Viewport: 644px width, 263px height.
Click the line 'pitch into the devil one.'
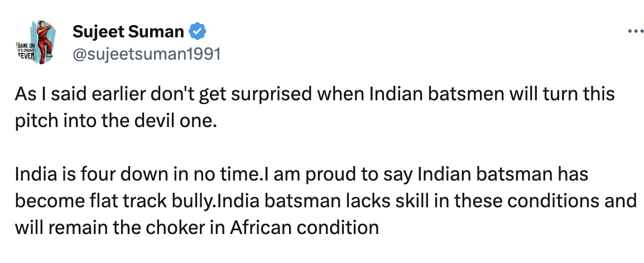tap(115, 121)
